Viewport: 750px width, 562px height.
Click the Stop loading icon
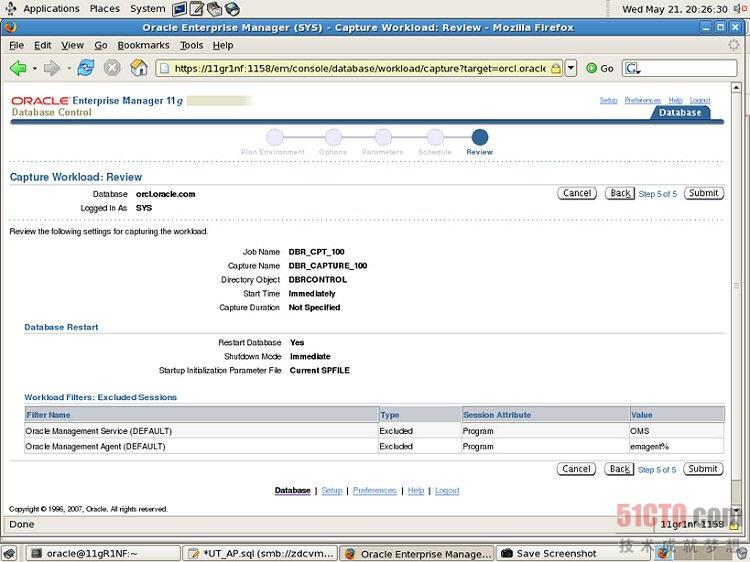(112, 68)
